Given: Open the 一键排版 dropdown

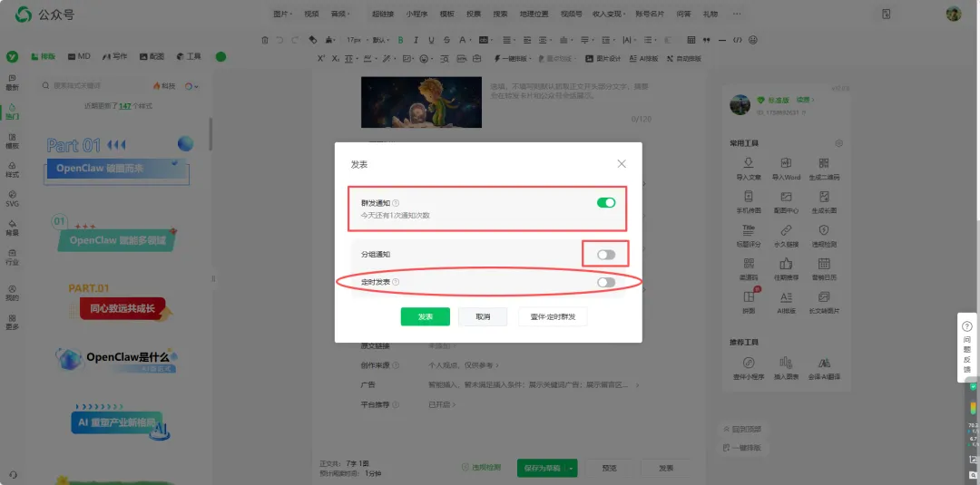Looking at the screenshot, I should (513, 59).
